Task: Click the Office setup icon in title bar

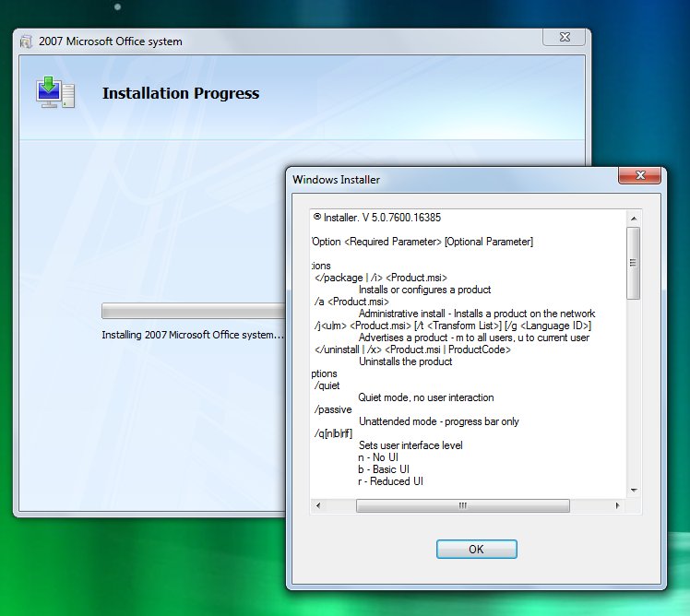Action: click(x=25, y=41)
